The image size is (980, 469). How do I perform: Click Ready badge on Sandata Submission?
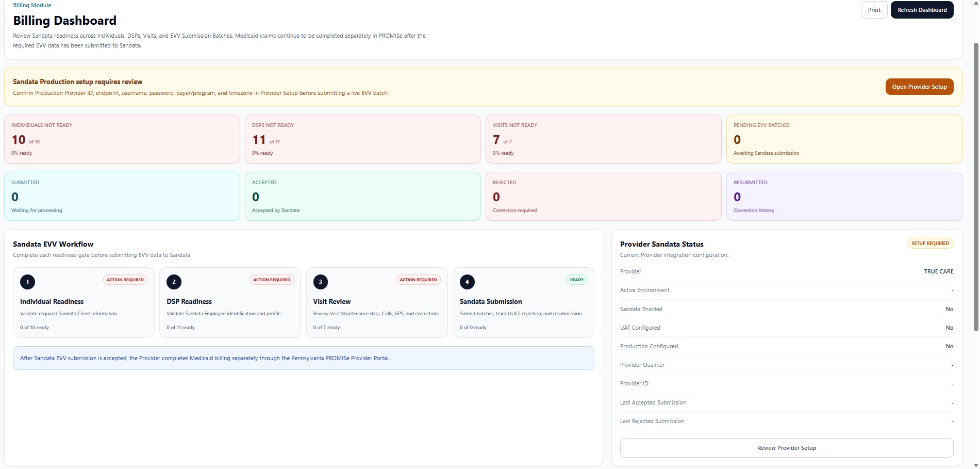576,280
